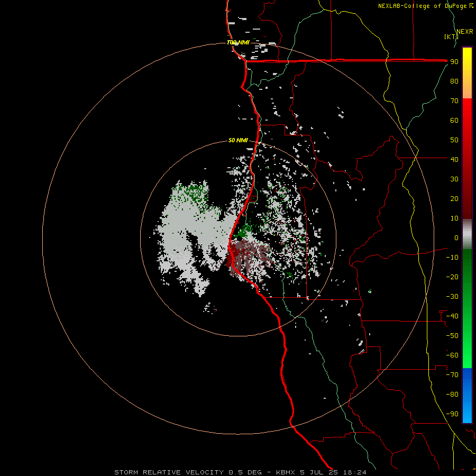Click the NEXR label at the right edge
The image size is (476, 476).
[x=465, y=32]
